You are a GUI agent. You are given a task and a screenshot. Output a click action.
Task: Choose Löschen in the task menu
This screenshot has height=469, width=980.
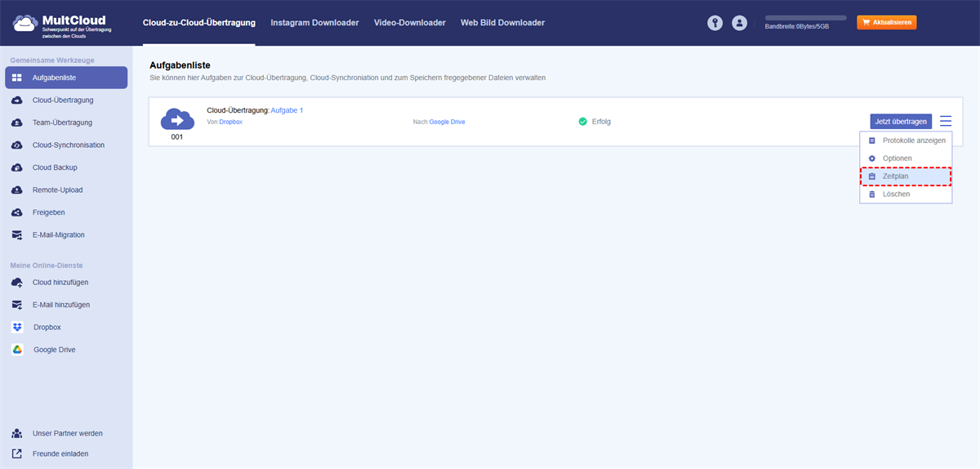click(906, 194)
